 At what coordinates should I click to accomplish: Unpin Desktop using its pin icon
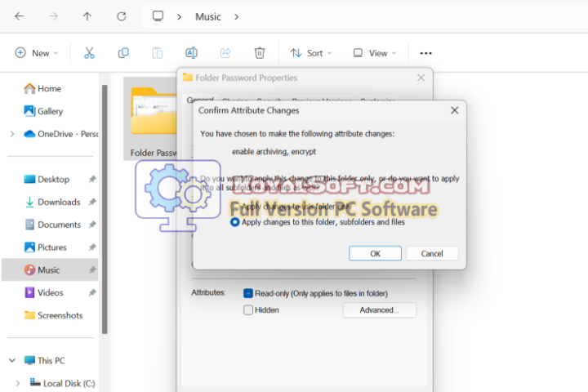tap(91, 180)
